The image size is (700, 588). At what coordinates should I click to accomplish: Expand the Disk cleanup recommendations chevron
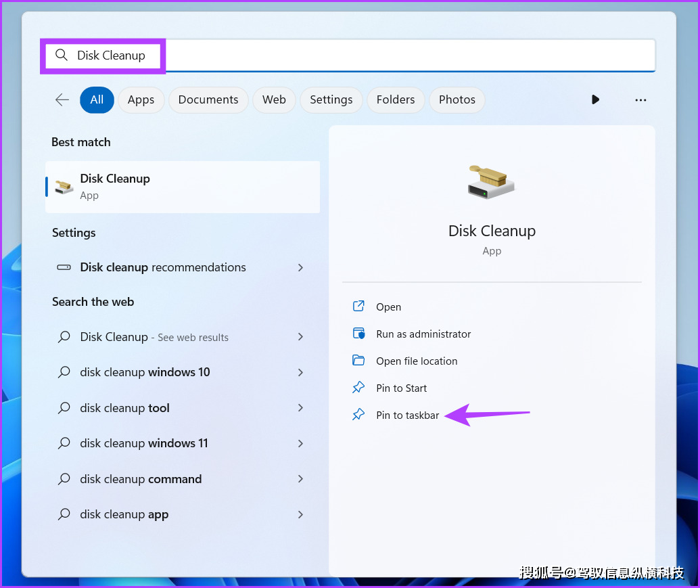[x=300, y=267]
